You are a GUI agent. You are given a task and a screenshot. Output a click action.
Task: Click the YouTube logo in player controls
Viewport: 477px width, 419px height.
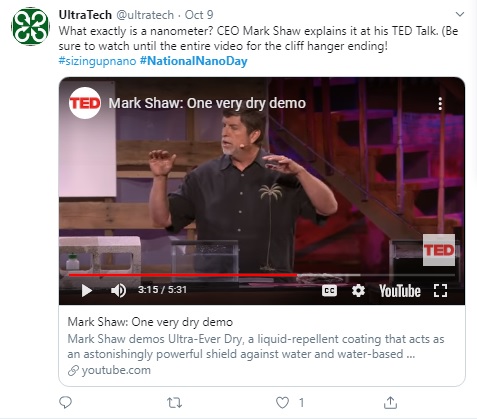[x=400, y=291]
